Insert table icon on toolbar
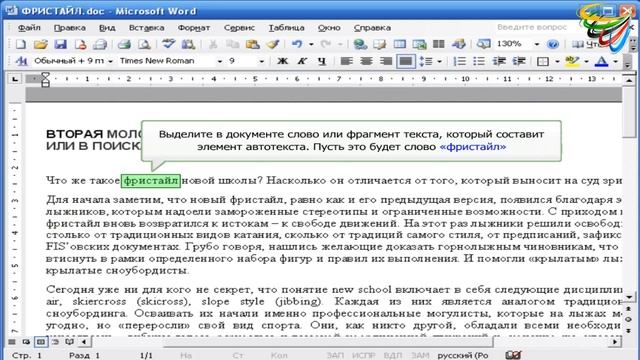 [400, 44]
